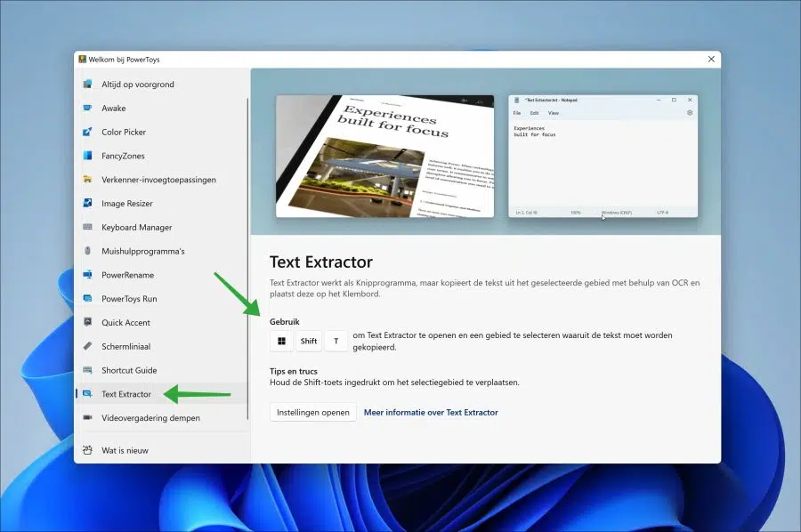Viewport: 801px width, 532px height.
Task: Open Shortcut Guide entry
Action: tap(161, 370)
